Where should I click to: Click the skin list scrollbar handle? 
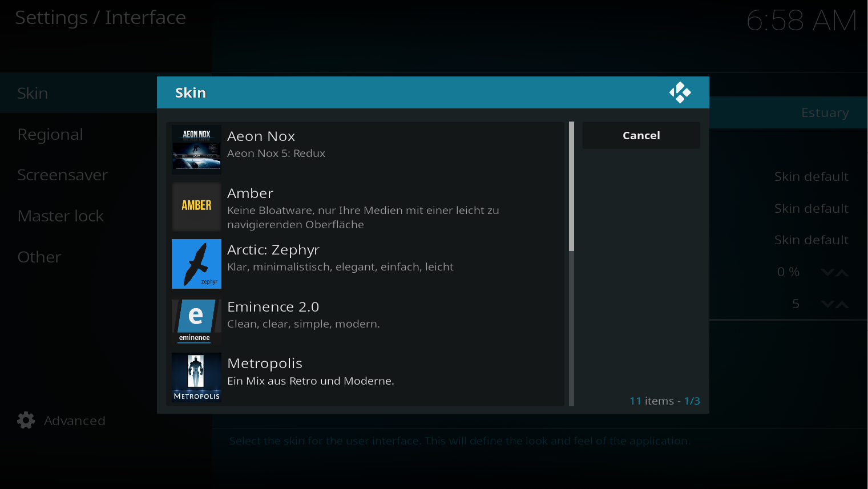[571, 186]
